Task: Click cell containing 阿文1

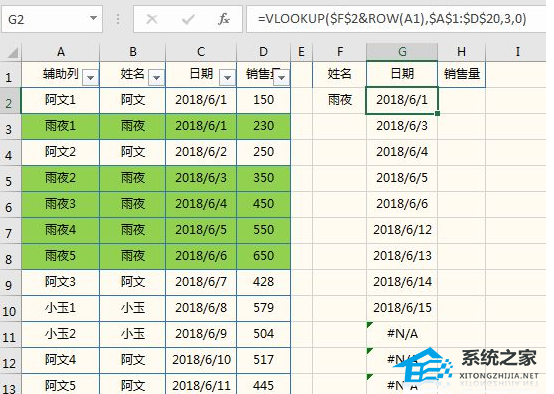Action: pos(60,100)
